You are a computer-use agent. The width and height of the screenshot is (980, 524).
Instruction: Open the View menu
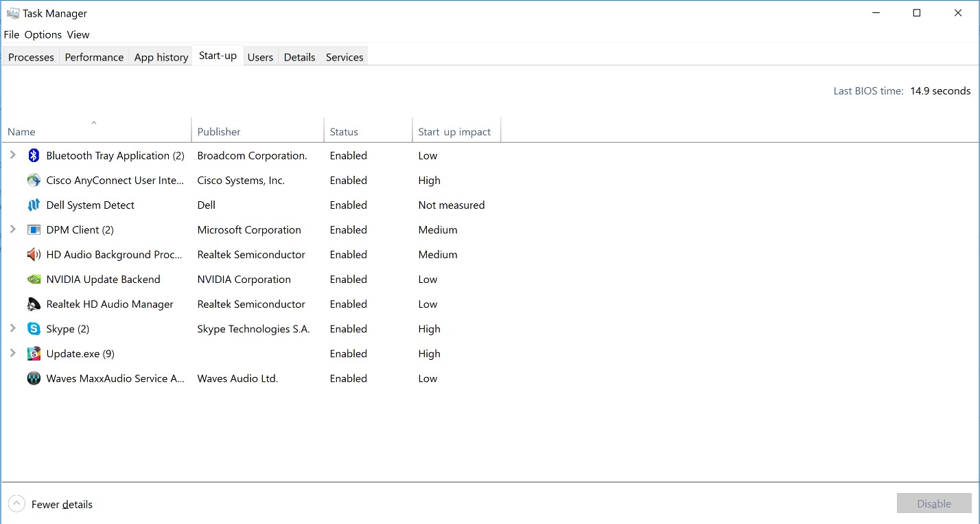tap(78, 34)
